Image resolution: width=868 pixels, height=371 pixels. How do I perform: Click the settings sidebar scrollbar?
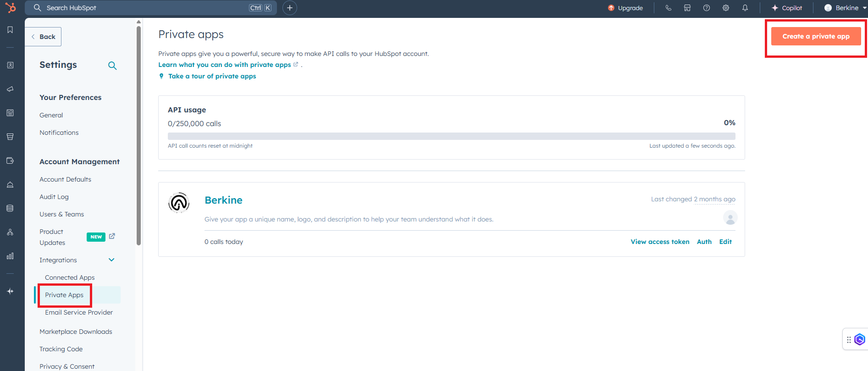138,135
